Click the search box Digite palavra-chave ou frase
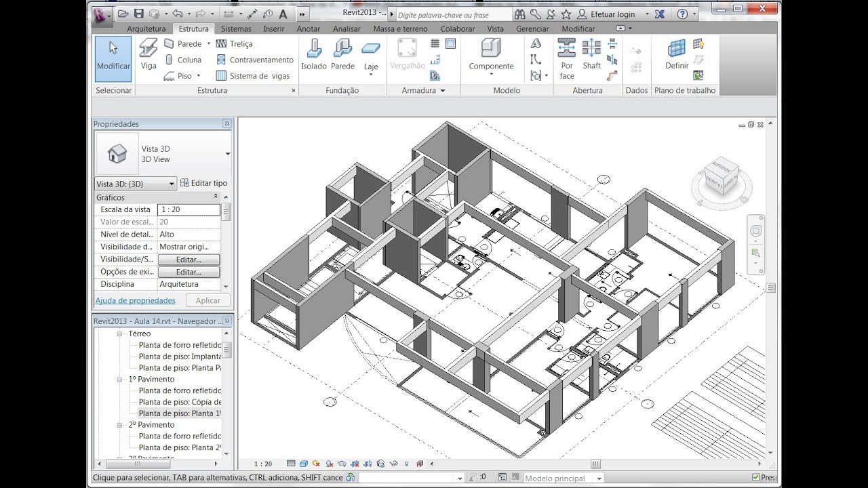 [454, 14]
